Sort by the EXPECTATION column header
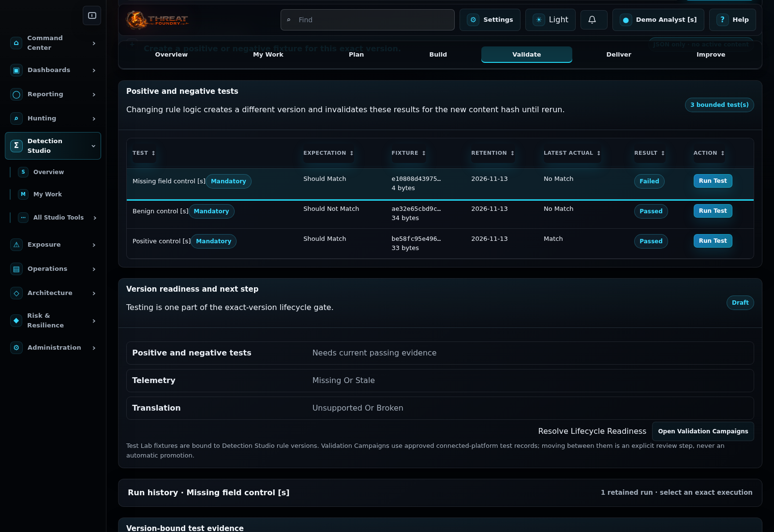This screenshot has width=774, height=532. (328, 153)
